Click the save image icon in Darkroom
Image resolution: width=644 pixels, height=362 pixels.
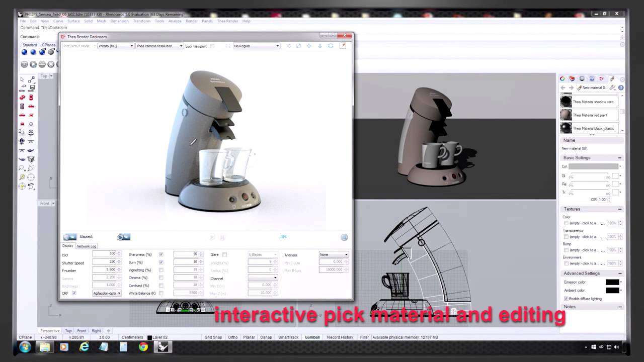(70, 237)
